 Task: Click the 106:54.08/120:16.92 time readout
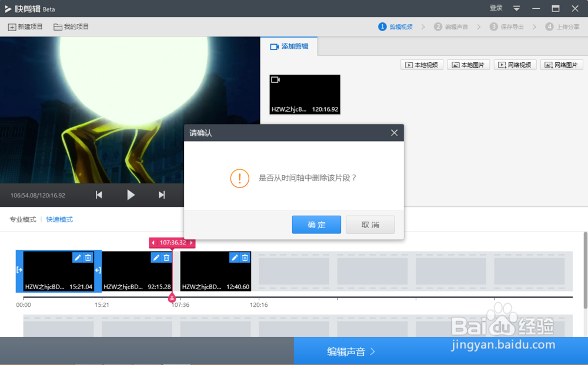pos(38,195)
